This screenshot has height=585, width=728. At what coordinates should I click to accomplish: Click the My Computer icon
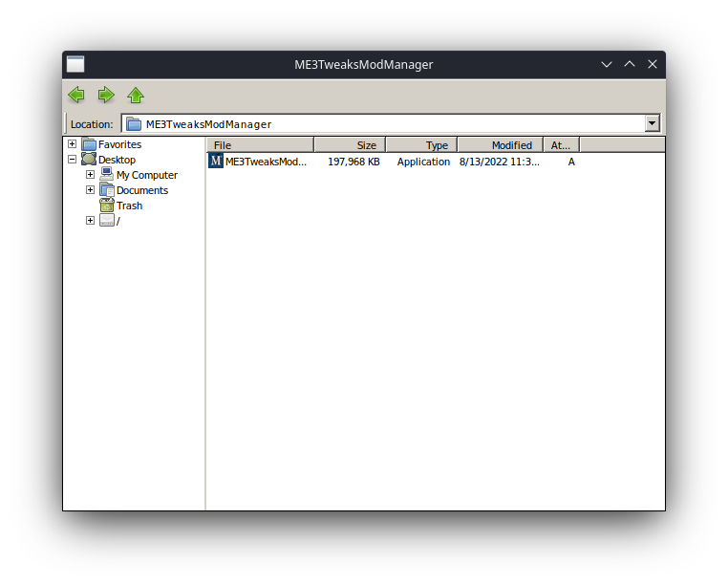[107, 174]
